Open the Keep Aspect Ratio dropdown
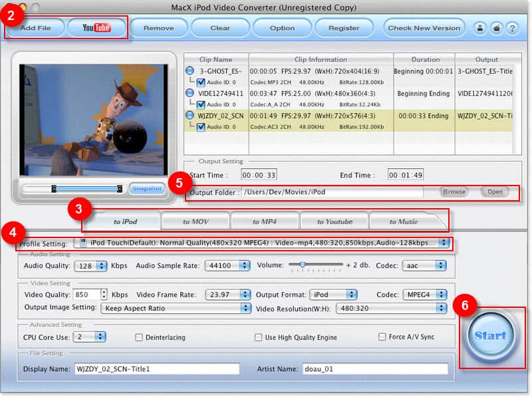The image size is (532, 397). [176, 308]
